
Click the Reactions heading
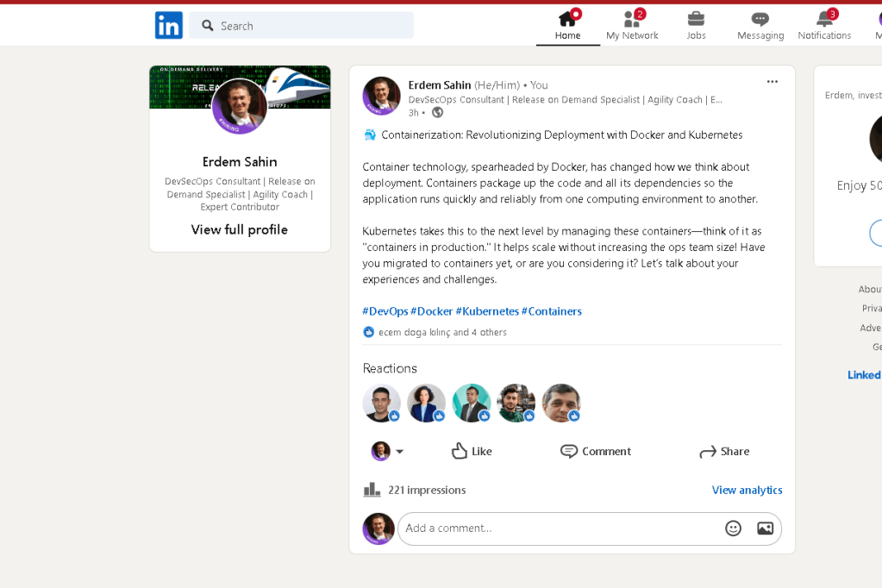(x=390, y=368)
